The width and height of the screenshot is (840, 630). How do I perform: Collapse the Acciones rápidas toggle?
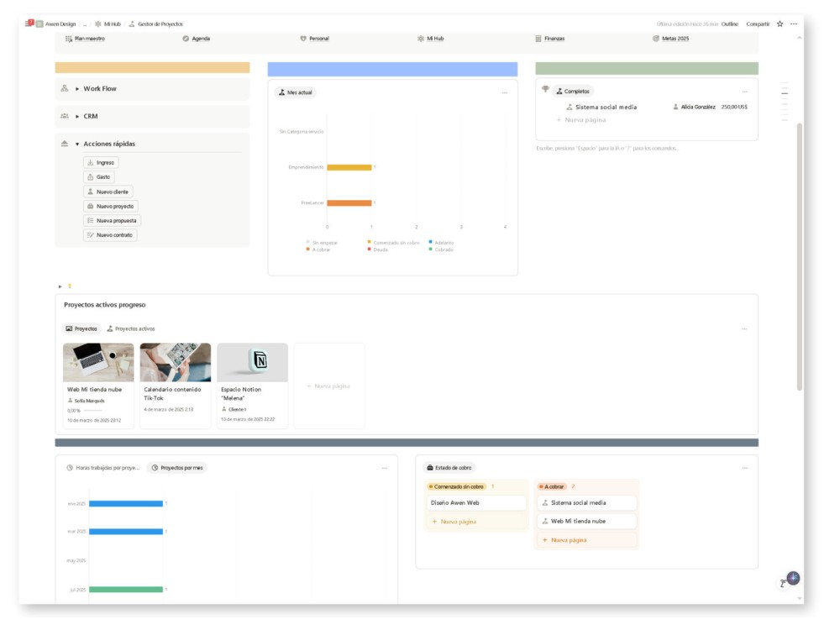77,144
